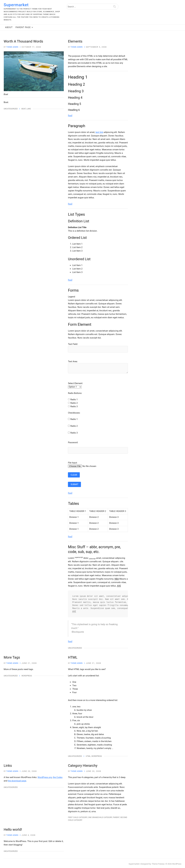Check the Radio 2 checkbox
The width and height of the screenshot is (185, 868).
pos(69,426)
